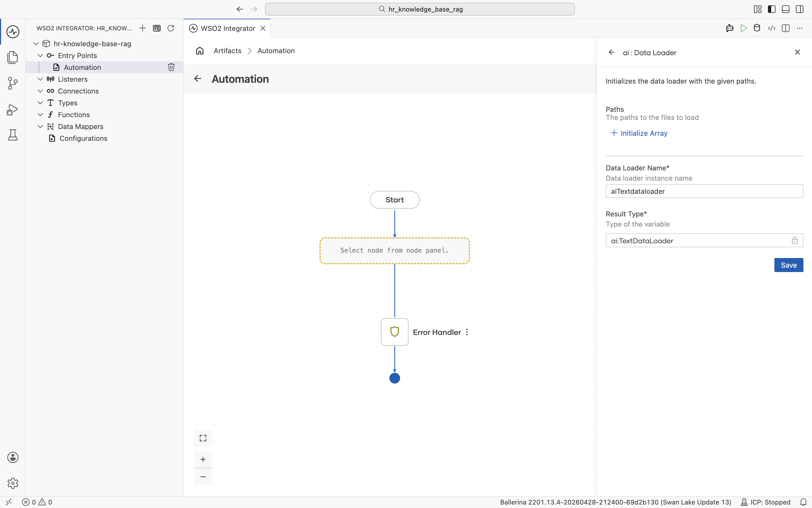Click Automation in the breadcrumb
Screen dimensions: 812x508
(276, 51)
